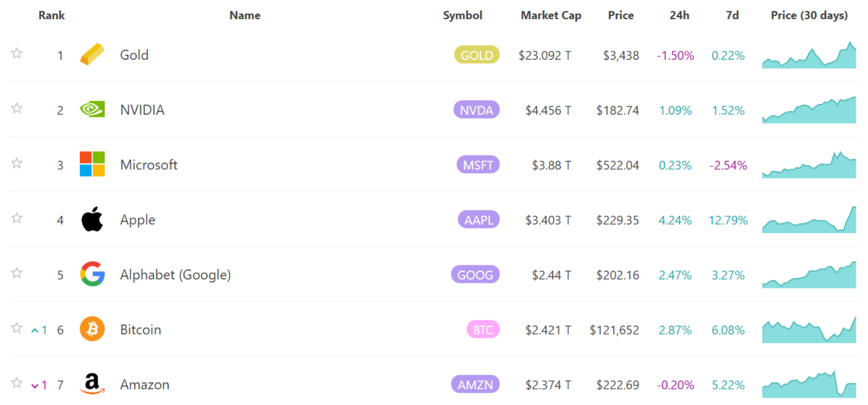Viewport: 868px width, 405px height.
Task: Click the pink BTC symbol badge
Action: tap(483, 329)
